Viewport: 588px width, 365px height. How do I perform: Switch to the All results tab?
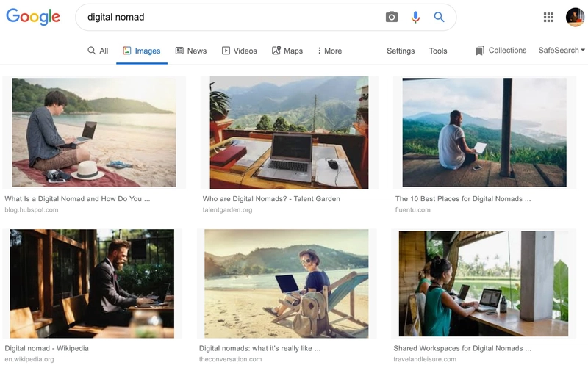[x=98, y=51]
